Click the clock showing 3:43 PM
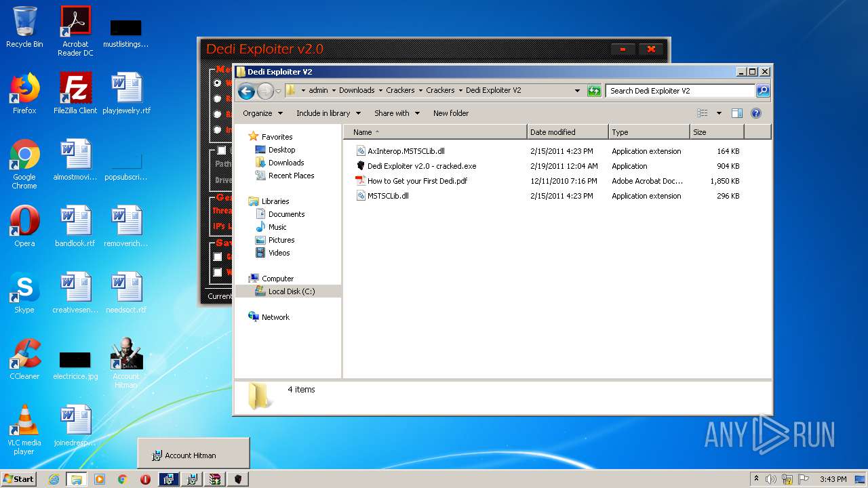This screenshot has width=868, height=488. coord(833,479)
